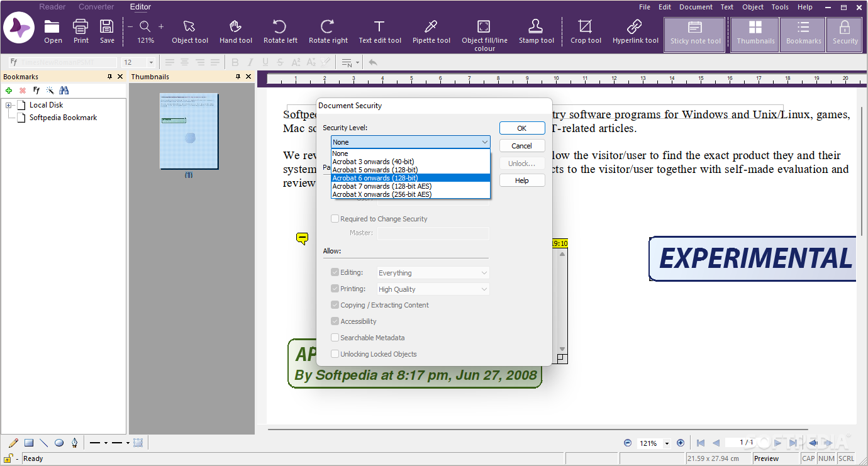Select the Object tool
Screen dimensions: 868x466
(x=189, y=32)
